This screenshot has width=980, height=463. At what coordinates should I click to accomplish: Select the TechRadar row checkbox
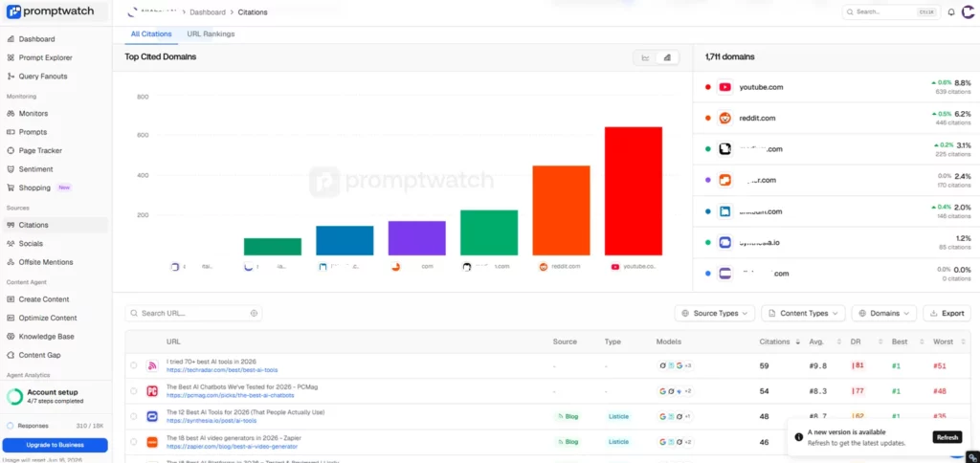click(x=134, y=365)
